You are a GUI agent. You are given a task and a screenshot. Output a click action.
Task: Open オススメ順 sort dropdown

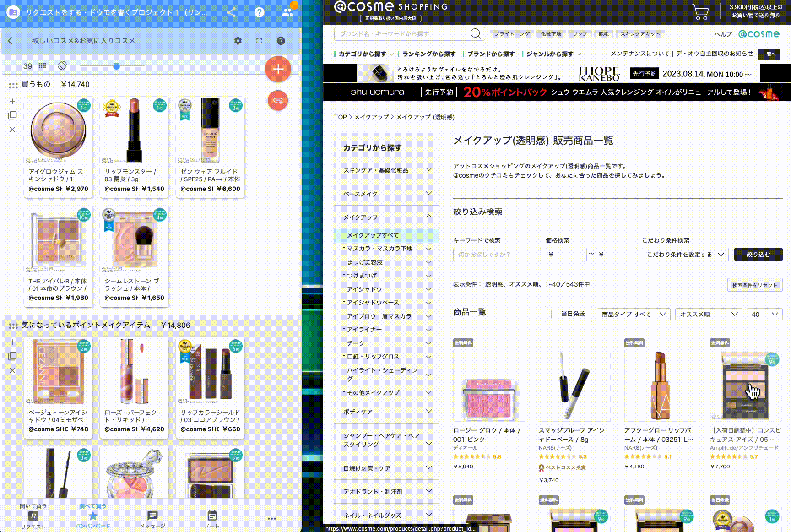(708, 315)
